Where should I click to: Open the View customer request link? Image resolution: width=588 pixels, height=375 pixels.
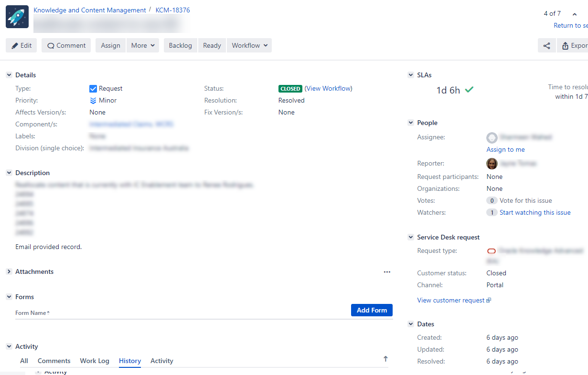pos(454,301)
